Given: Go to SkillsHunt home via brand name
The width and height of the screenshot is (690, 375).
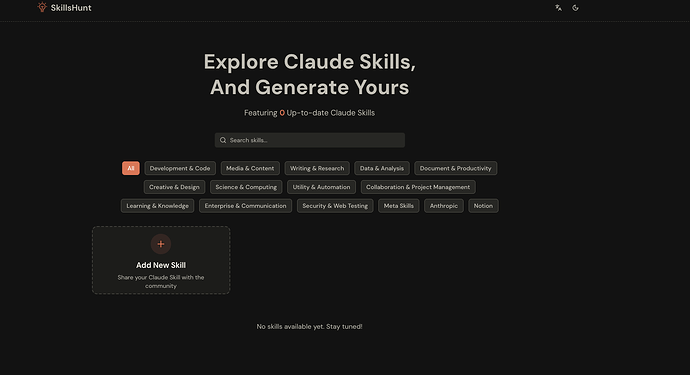Looking at the screenshot, I should 71,8.
